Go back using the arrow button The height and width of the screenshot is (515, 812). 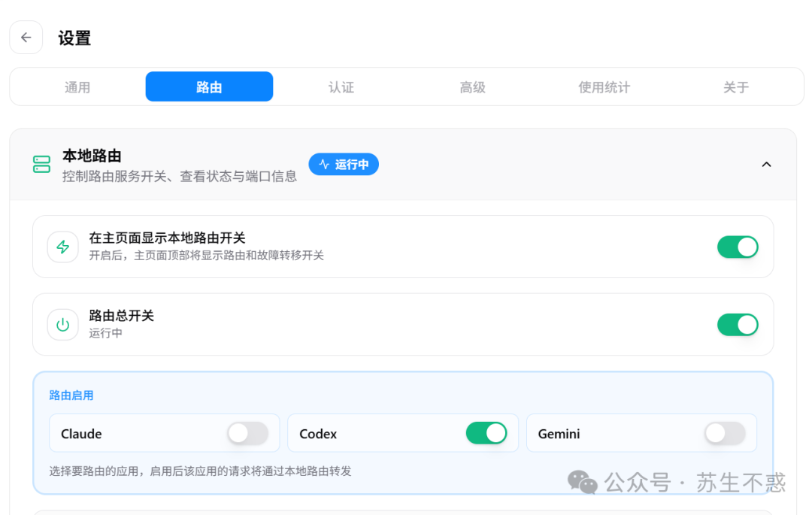pos(26,38)
